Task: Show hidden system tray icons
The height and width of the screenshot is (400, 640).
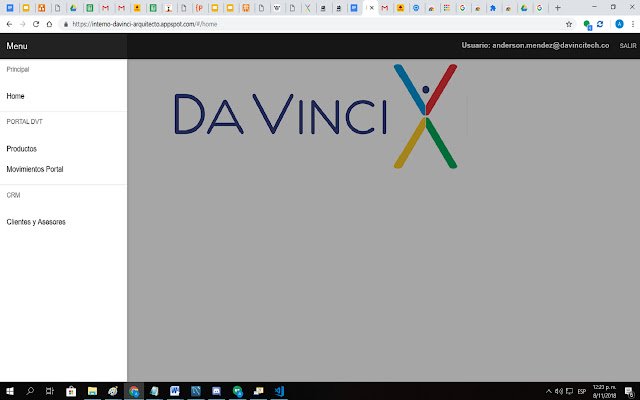Action: (549, 391)
